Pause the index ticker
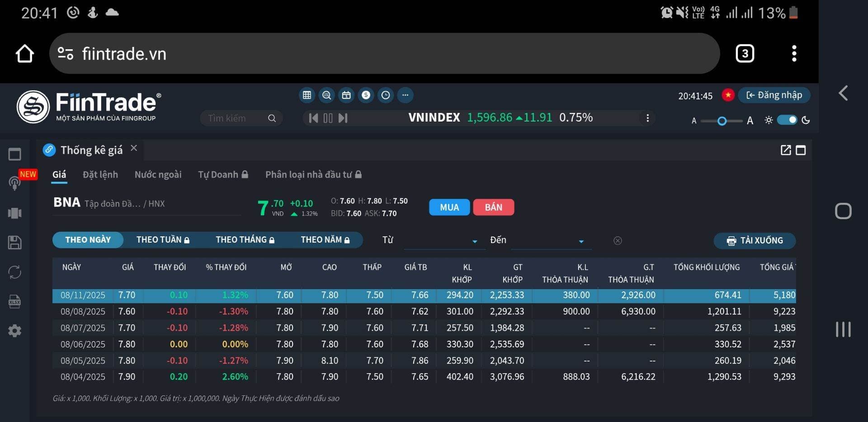Screen dimensions: 868x422 tap(328, 118)
